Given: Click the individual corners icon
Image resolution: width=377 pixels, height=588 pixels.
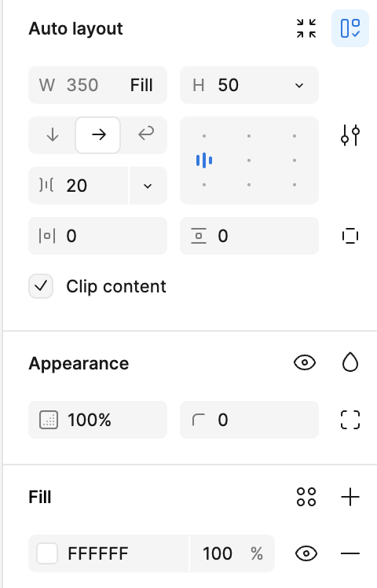Looking at the screenshot, I should [350, 420].
